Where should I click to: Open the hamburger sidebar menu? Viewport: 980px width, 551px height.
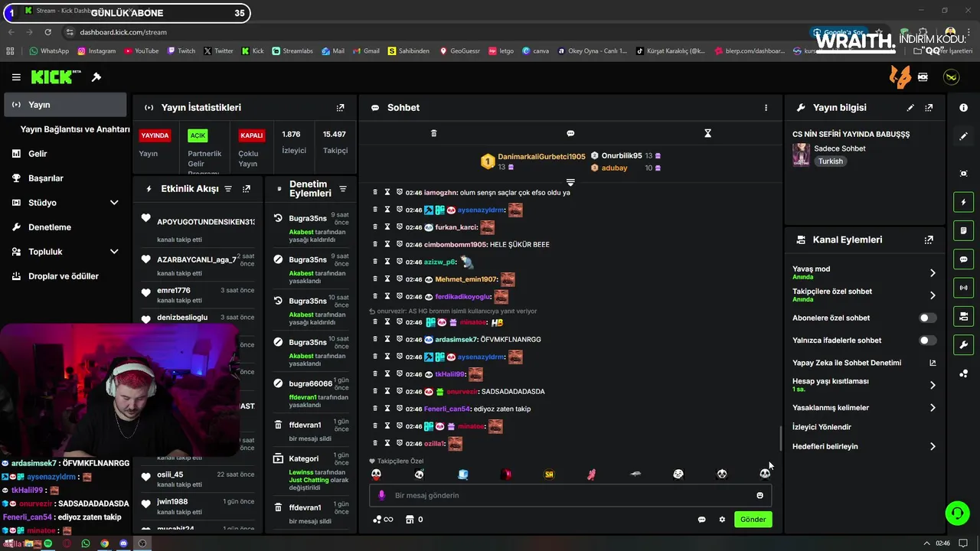tap(16, 77)
